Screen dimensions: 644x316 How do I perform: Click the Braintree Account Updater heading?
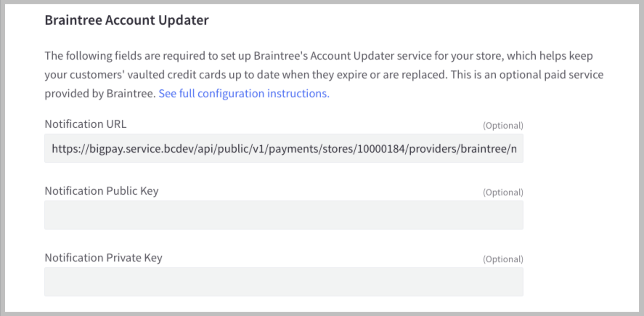[x=127, y=20]
